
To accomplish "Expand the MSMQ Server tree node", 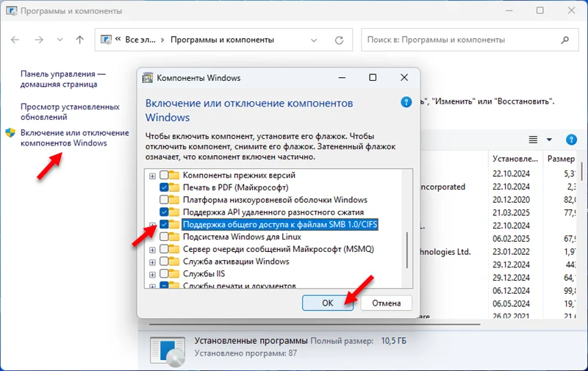I will click(x=152, y=250).
